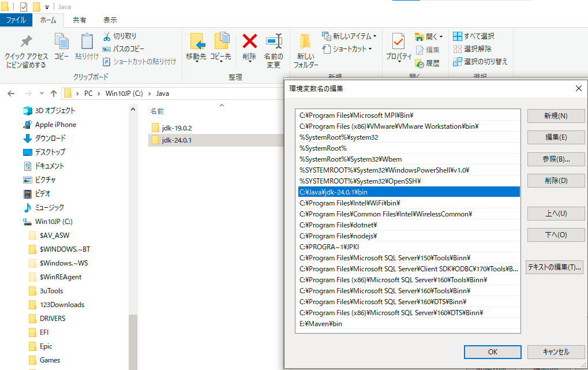The height and width of the screenshot is (370, 588).
Task: Select %SystemRoot%¥system32 entry
Action: pos(409,137)
